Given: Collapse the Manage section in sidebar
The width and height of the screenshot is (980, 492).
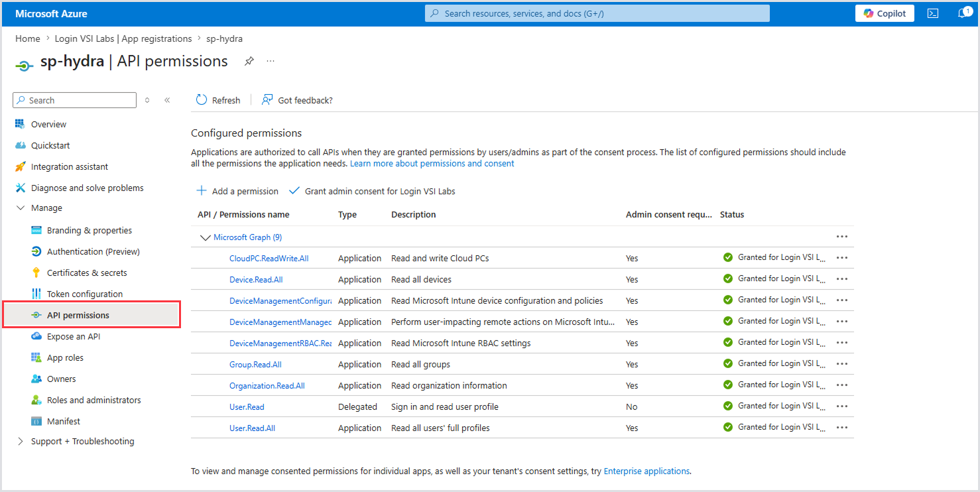Looking at the screenshot, I should [20, 208].
